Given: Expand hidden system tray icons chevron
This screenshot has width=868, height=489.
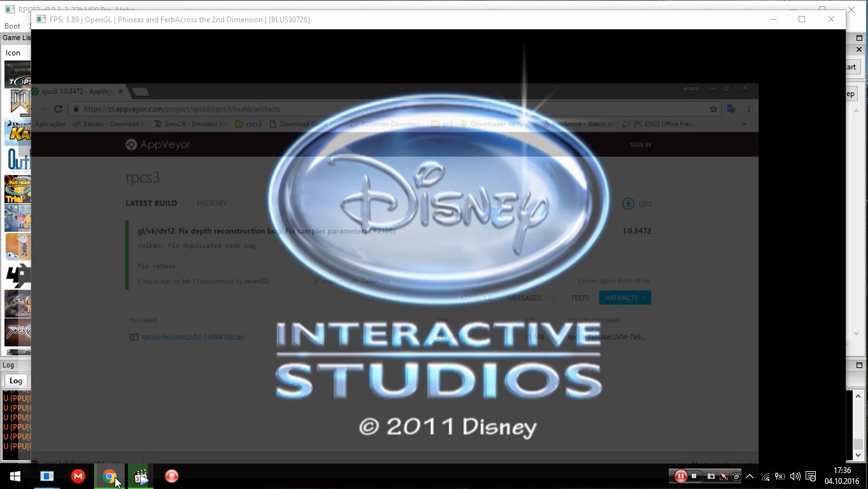Looking at the screenshot, I should coord(750,476).
